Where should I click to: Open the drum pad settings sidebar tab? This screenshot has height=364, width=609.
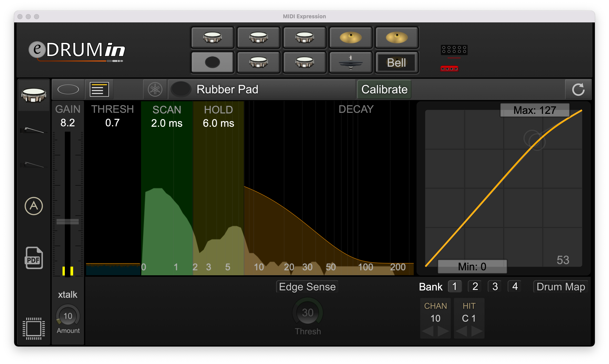pyautogui.click(x=34, y=95)
